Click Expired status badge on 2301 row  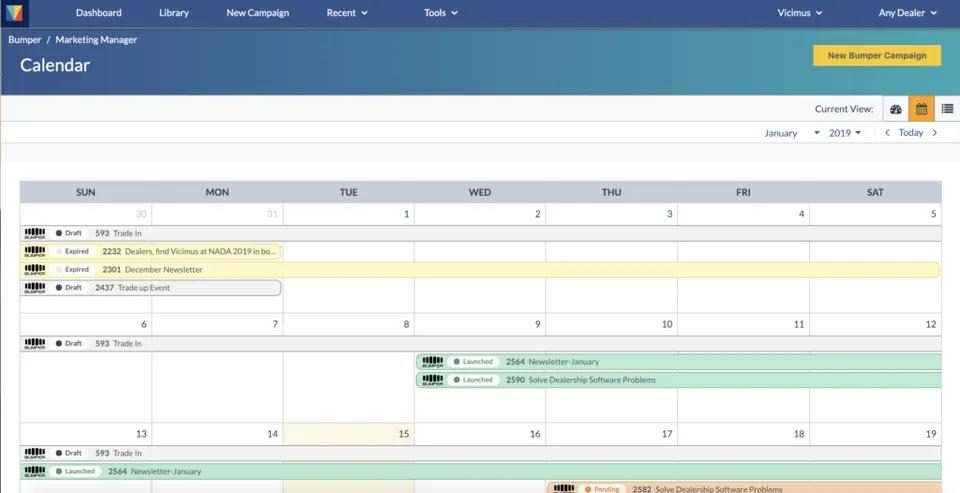72,269
